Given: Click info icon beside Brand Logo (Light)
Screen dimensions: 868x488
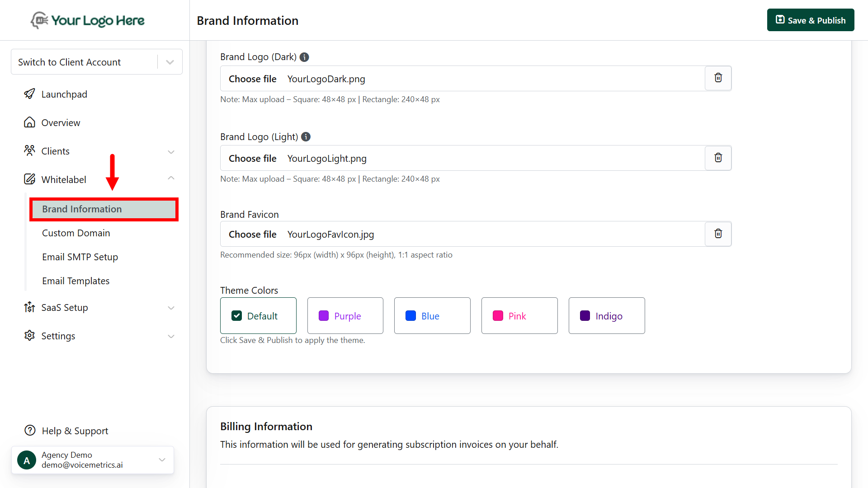Looking at the screenshot, I should tap(306, 136).
